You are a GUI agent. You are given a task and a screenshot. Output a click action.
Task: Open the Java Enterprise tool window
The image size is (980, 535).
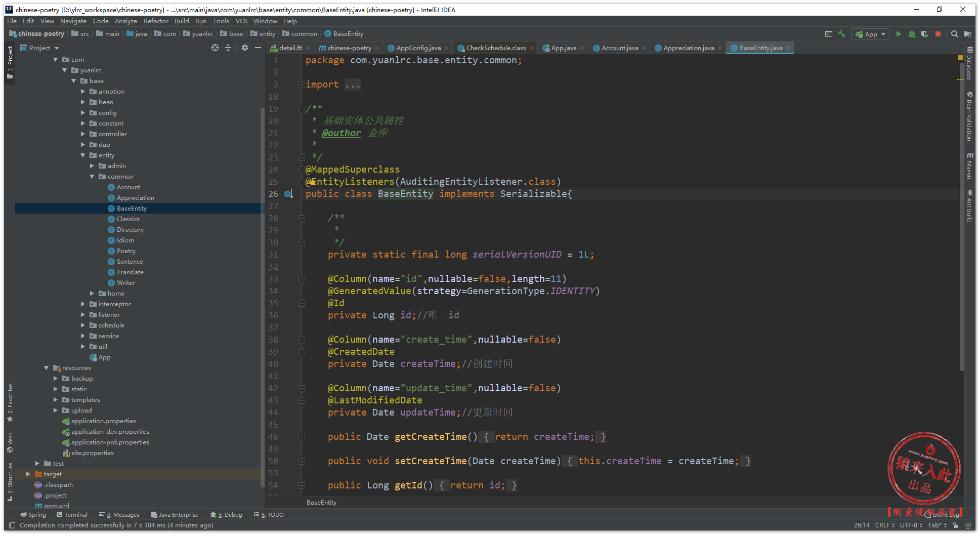pos(175,515)
